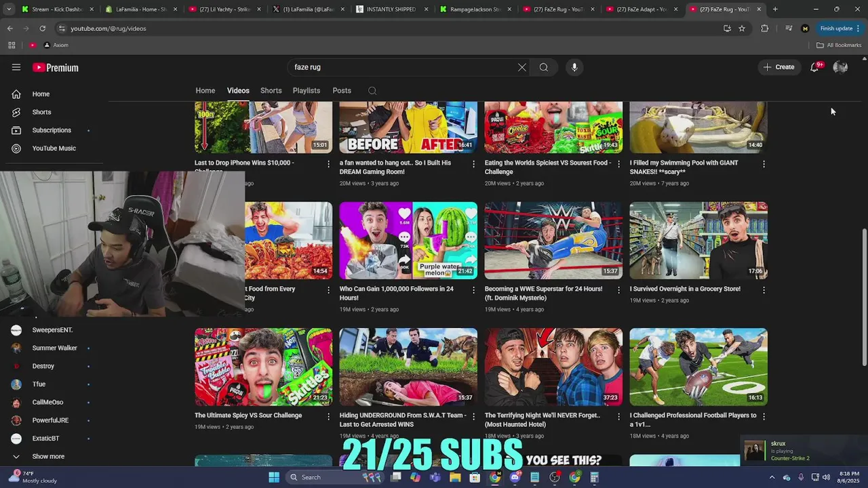868x488 pixels.
Task: Open 1,000,000 Followers video thumbnail
Action: [408, 241]
